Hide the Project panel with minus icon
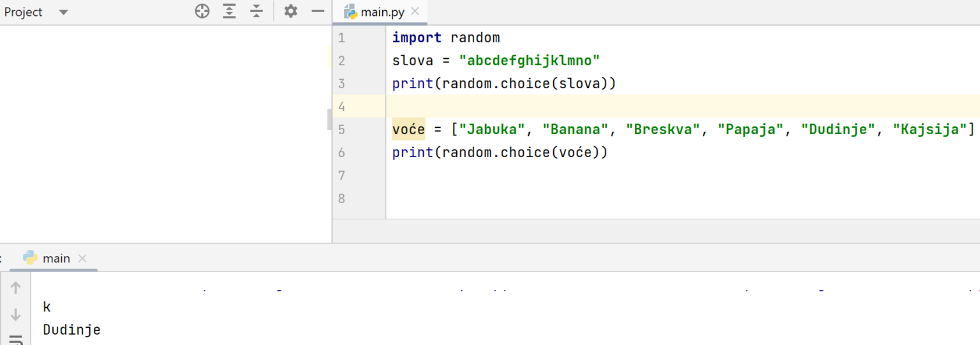This screenshot has height=345, width=980. coord(318,11)
